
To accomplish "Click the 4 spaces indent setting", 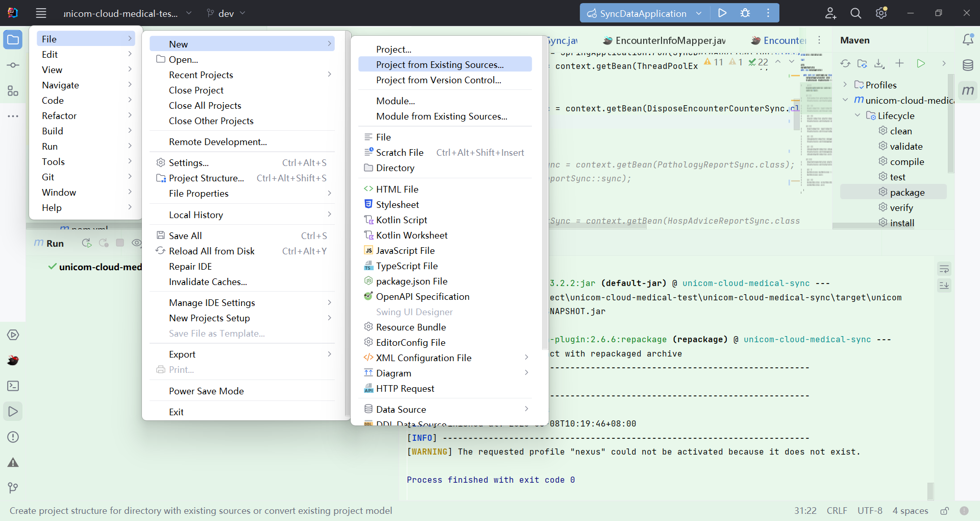I will pyautogui.click(x=910, y=511).
